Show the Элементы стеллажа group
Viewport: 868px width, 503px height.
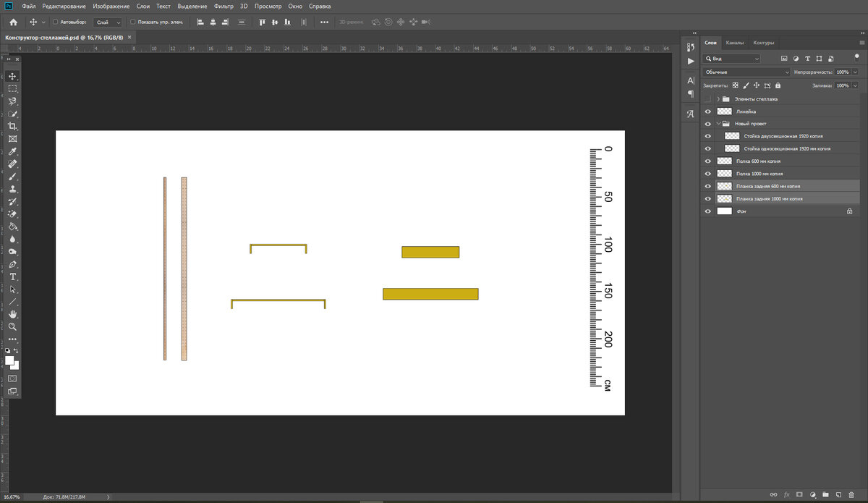pos(708,98)
